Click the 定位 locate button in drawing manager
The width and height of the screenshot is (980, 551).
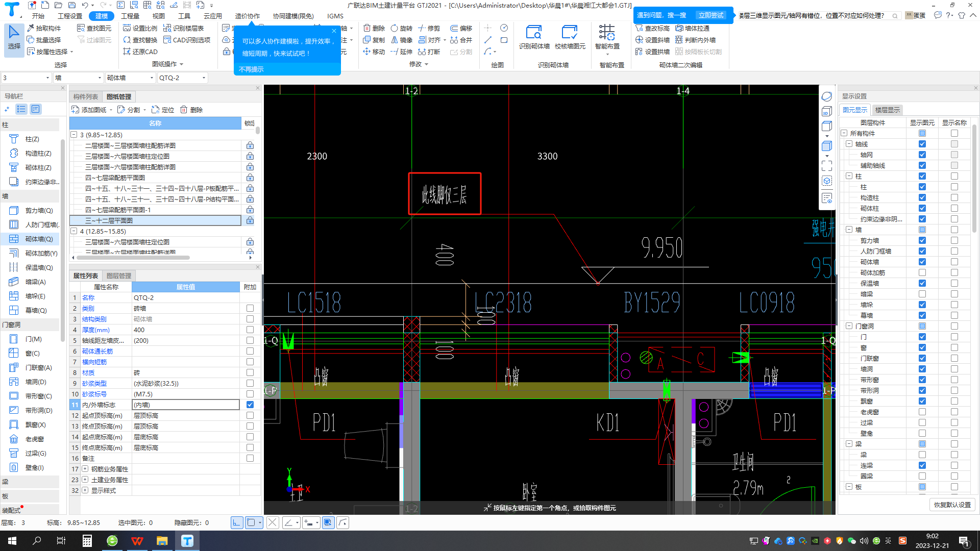coord(163,110)
